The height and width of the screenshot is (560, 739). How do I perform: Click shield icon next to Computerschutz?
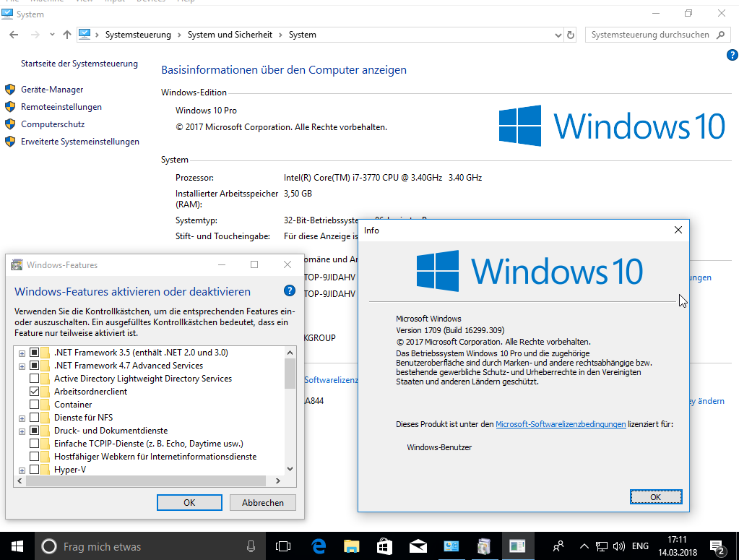[x=10, y=124]
